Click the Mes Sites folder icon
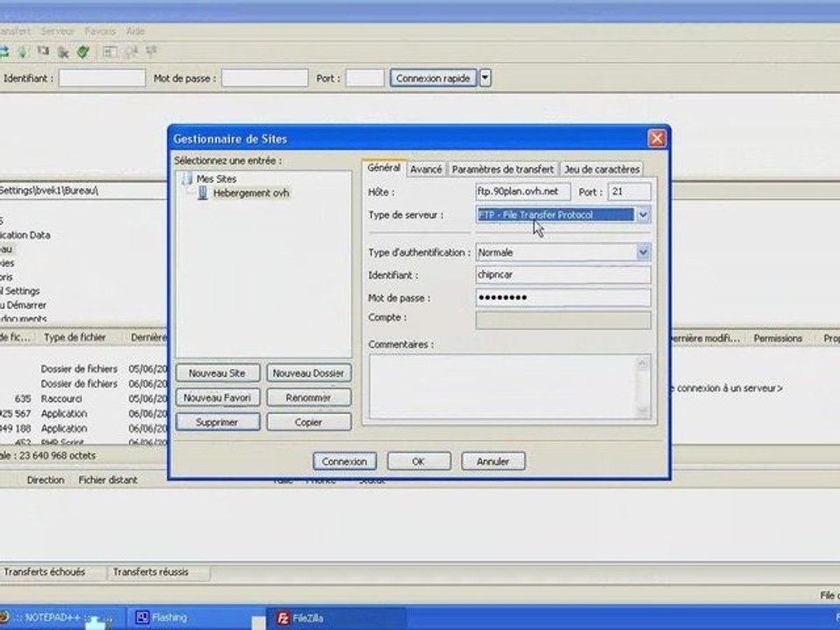Viewport: 840px width, 630px height. pyautogui.click(x=187, y=178)
